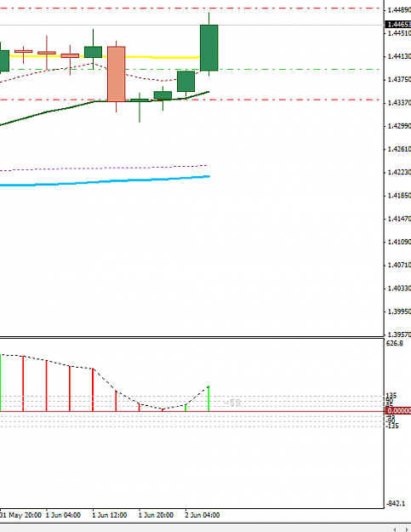
Task: Click the 1.43370 price scale label
Action: pyautogui.click(x=399, y=102)
